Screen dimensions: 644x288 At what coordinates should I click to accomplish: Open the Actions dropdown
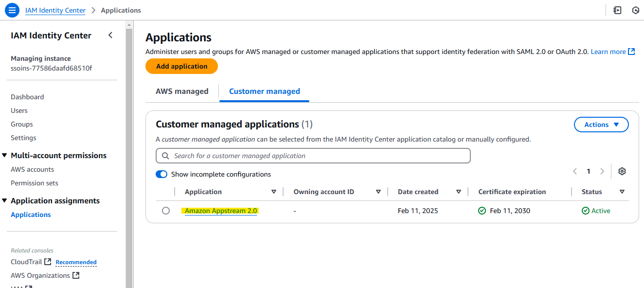pyautogui.click(x=601, y=125)
